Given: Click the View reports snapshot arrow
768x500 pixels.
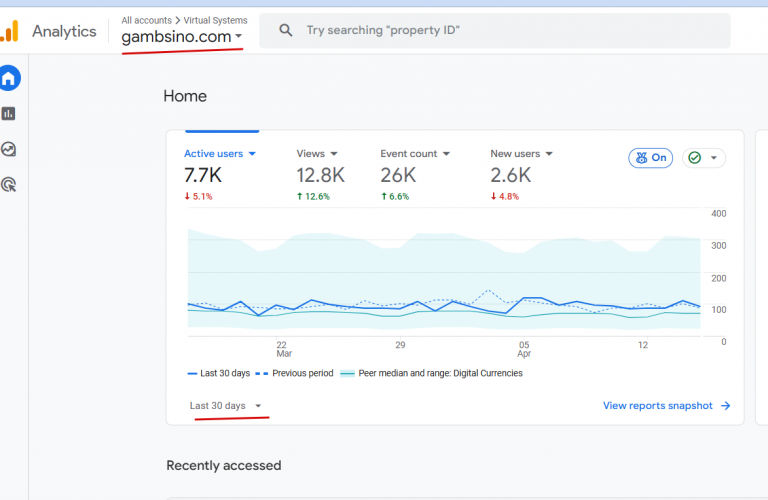Looking at the screenshot, I should tap(726, 406).
